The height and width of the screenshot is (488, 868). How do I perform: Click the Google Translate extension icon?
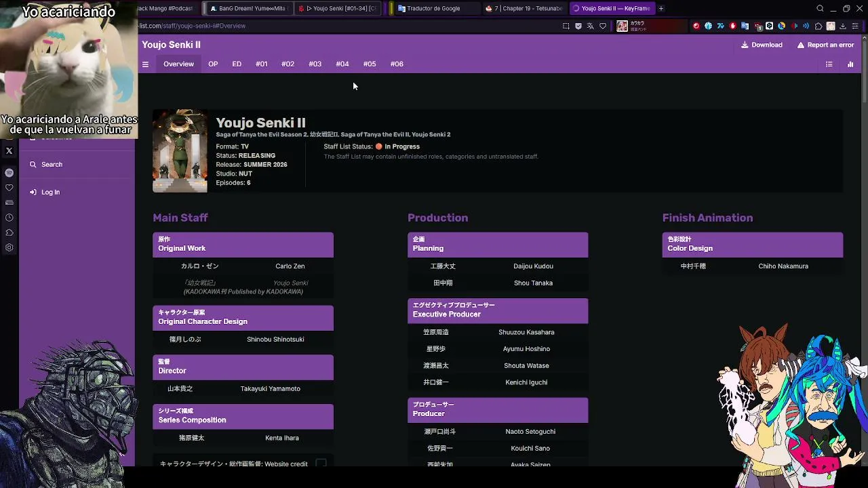click(x=745, y=26)
